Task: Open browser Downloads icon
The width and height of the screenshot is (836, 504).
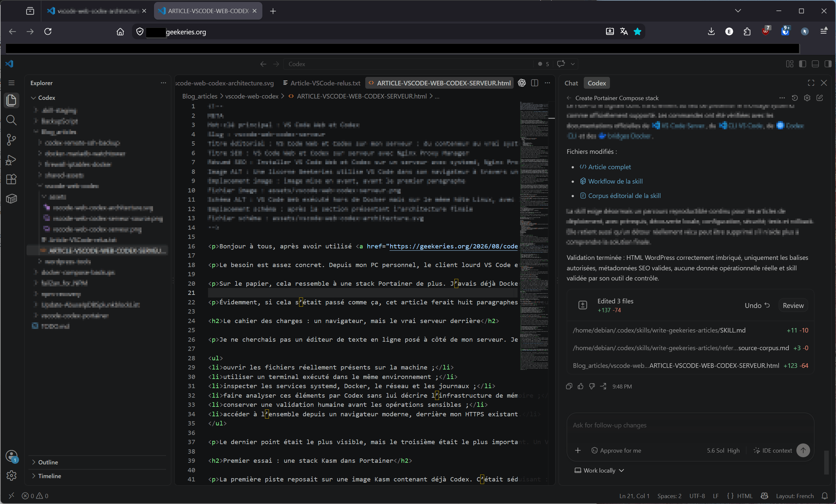Action: [711, 31]
